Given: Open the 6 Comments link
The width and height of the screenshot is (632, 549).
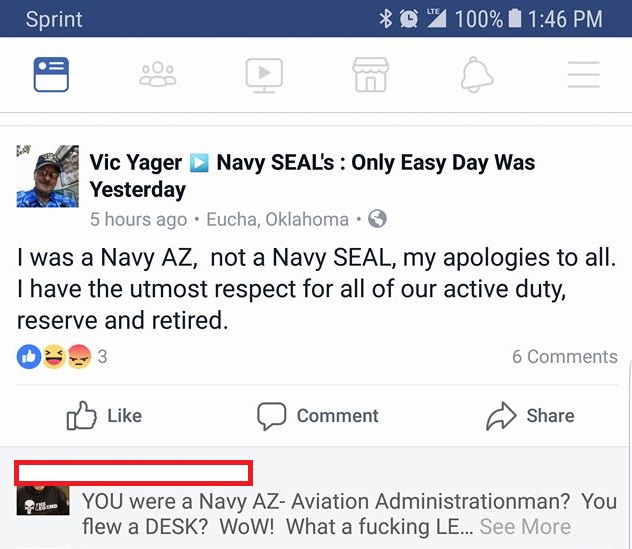Looking at the screenshot, I should (564, 357).
